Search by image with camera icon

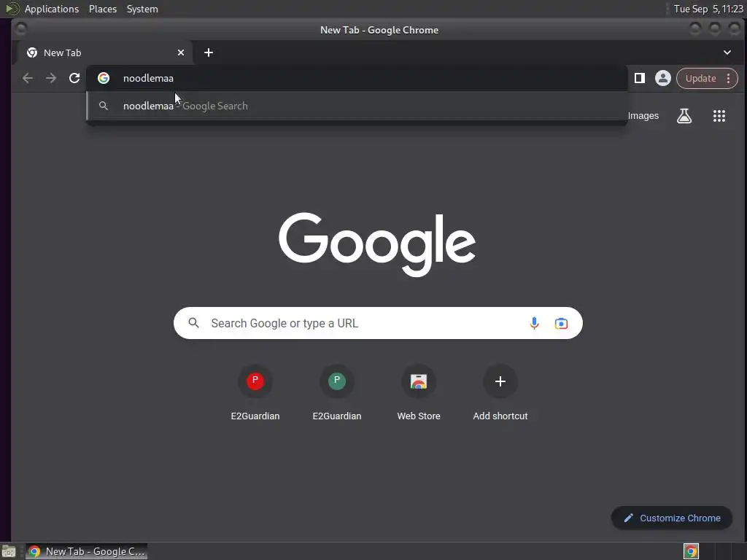click(561, 323)
